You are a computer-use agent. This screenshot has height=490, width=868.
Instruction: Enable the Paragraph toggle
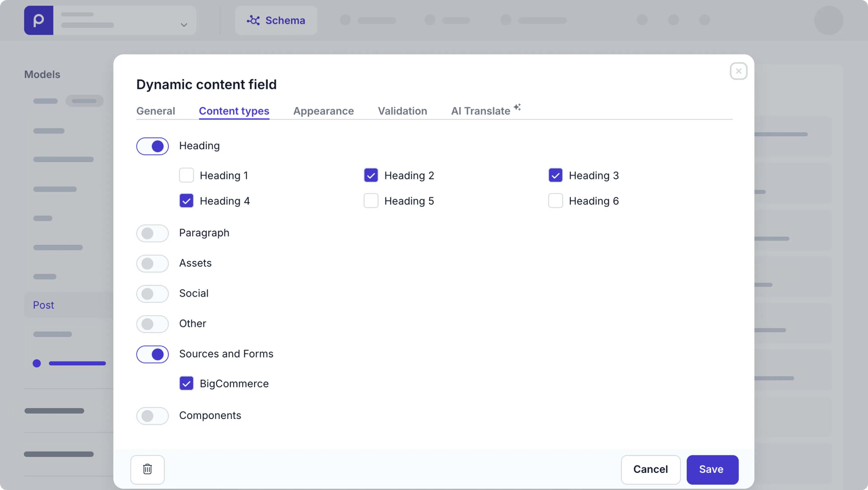[152, 233]
